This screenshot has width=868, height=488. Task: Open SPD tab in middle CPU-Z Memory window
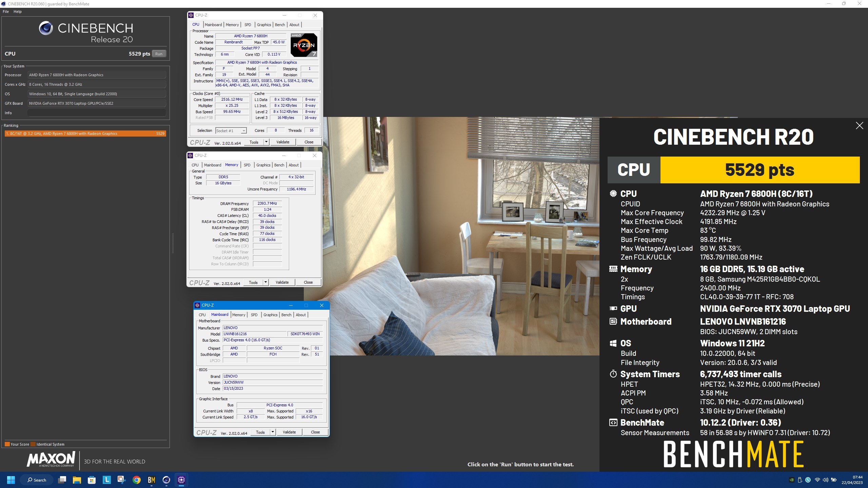(x=247, y=165)
